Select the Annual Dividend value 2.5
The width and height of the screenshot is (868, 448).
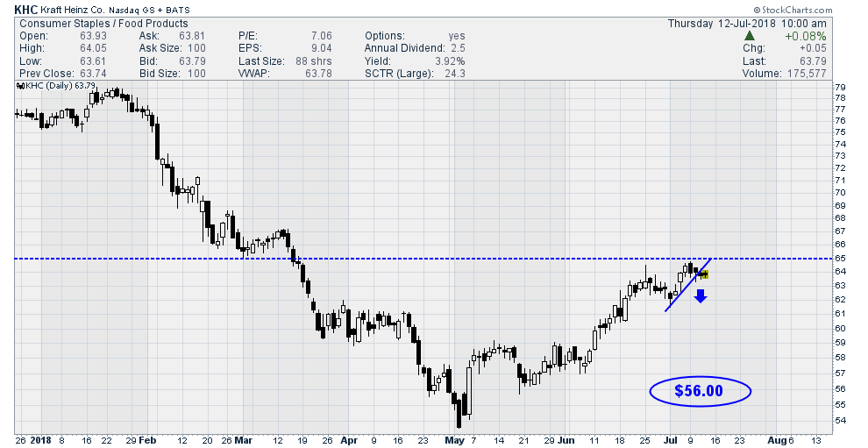(x=458, y=48)
